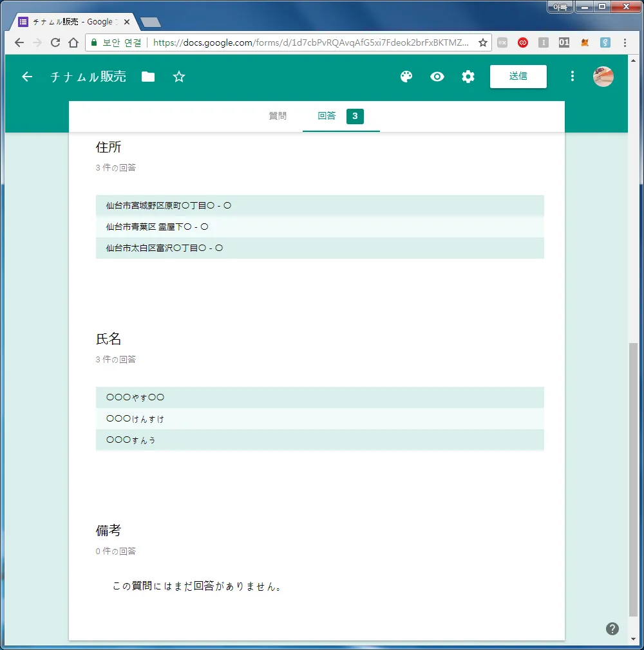This screenshot has width=644, height=650.
Task: Click the 住所 question heading
Action: pyautogui.click(x=109, y=147)
